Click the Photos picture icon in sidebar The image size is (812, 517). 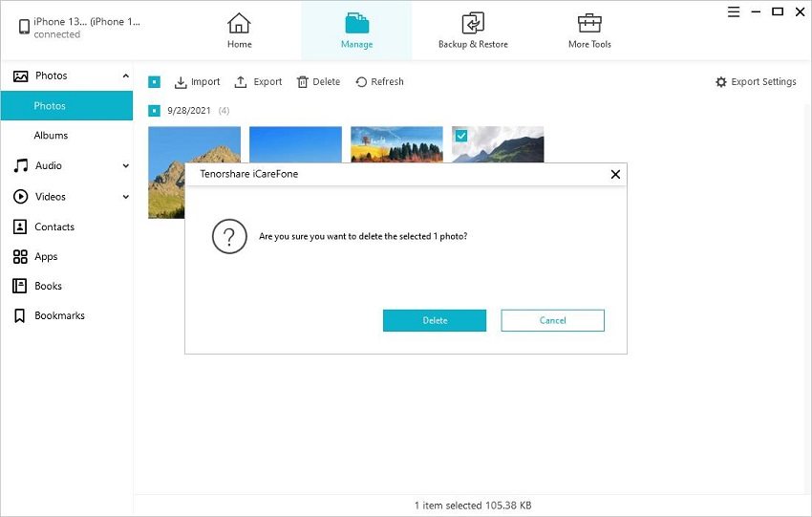[x=20, y=76]
